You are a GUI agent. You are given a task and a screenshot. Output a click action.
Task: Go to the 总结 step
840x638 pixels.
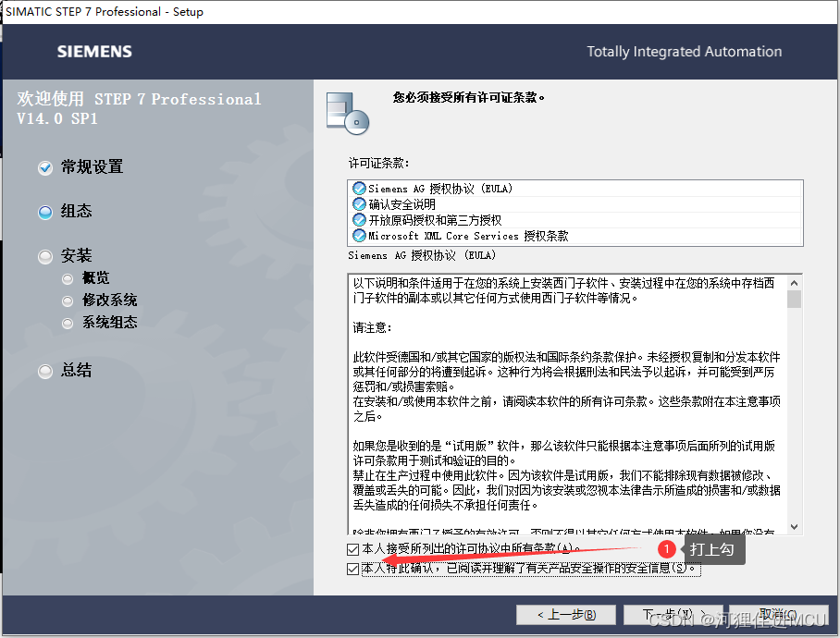[76, 370]
